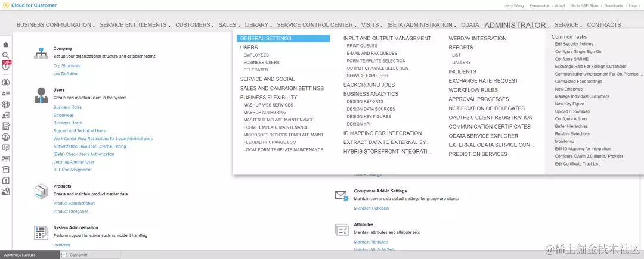Image resolution: width=644 pixels, height=259 pixels.
Task: Open notifications icon with 100+ badge
Action: point(6,65)
